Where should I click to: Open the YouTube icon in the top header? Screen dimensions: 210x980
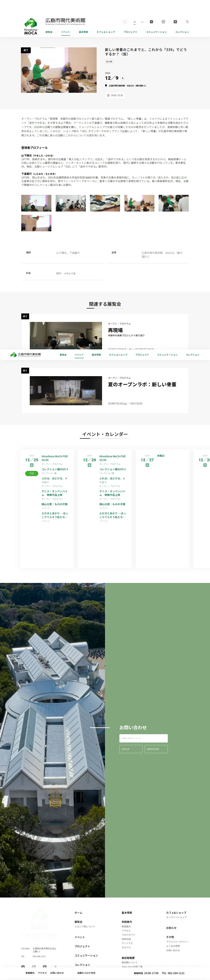click(x=151, y=22)
